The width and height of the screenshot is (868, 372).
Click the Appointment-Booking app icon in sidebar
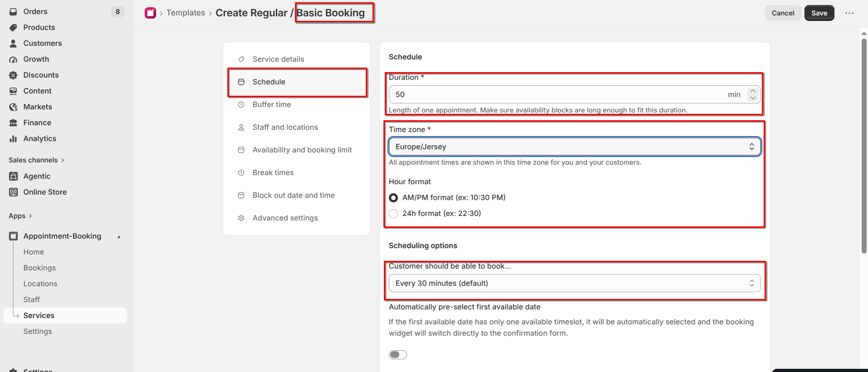pos(13,236)
